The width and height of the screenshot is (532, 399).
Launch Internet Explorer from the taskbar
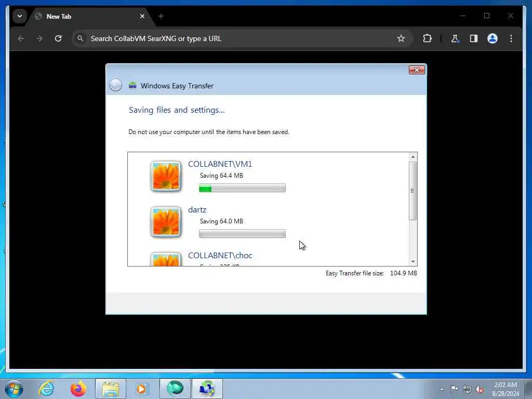46,389
